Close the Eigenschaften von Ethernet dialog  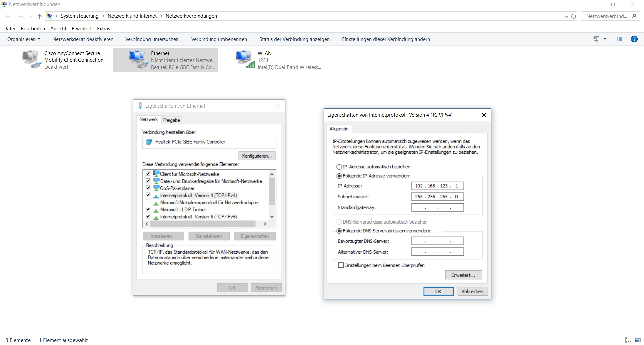pyautogui.click(x=278, y=106)
